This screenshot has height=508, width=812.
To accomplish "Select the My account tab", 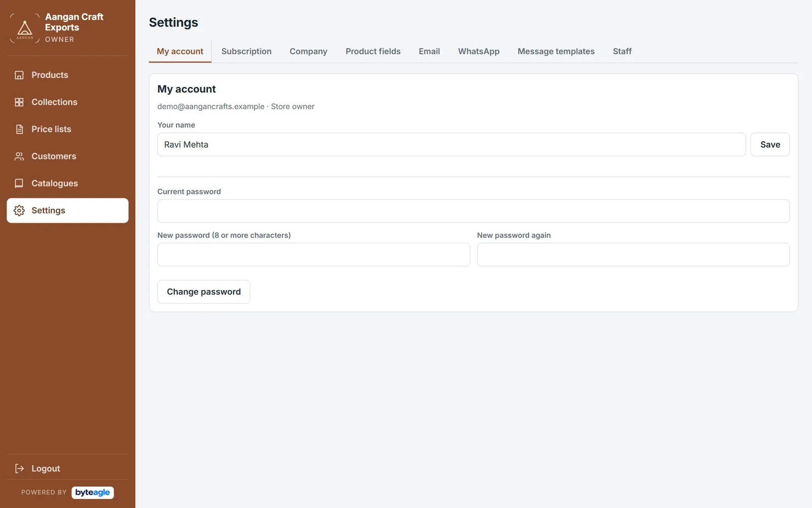I will pyautogui.click(x=180, y=51).
